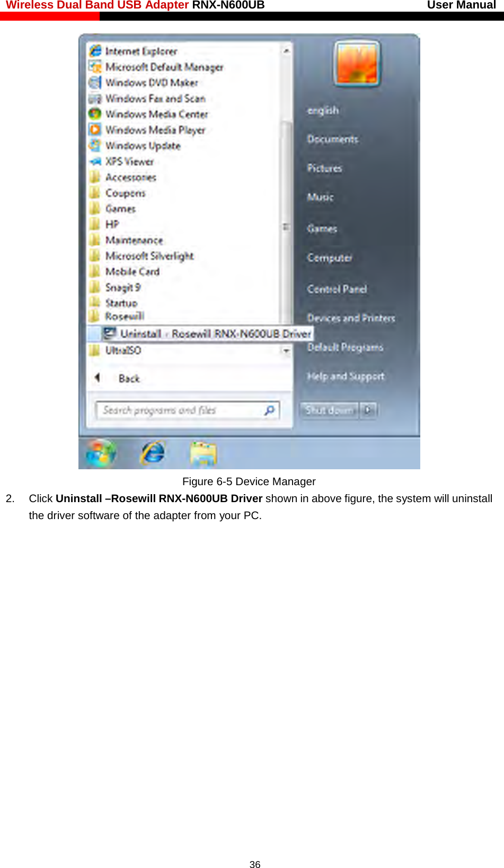Open Documents from the right pane

point(333,139)
